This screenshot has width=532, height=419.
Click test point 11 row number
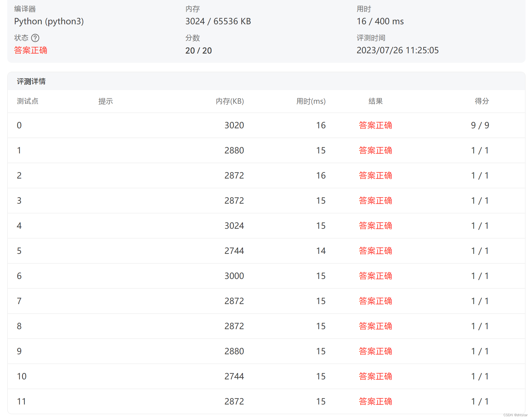click(22, 401)
